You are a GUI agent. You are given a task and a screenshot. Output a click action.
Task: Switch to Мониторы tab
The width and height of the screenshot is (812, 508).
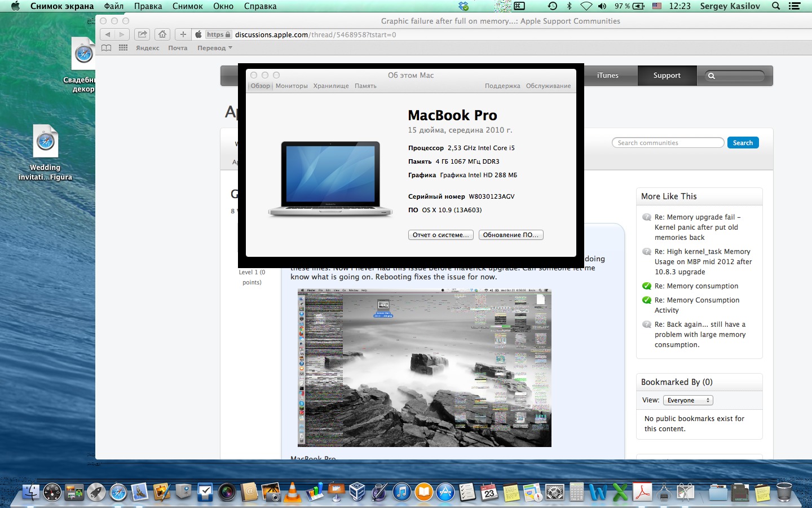tap(292, 86)
